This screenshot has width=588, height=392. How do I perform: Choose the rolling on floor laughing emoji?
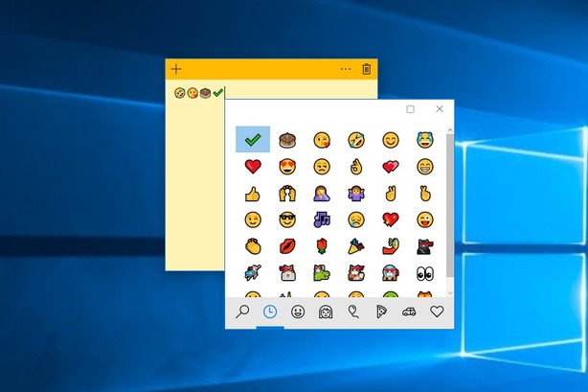[x=356, y=140]
